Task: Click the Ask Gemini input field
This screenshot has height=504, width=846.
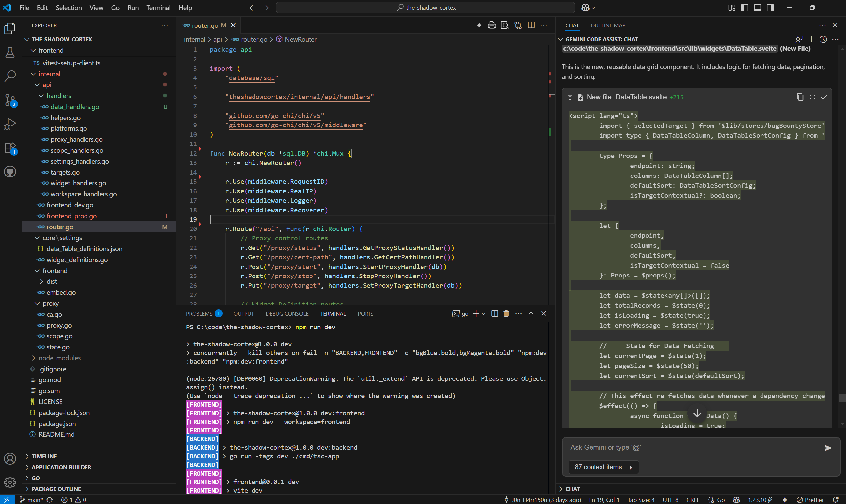Action: pos(693,448)
